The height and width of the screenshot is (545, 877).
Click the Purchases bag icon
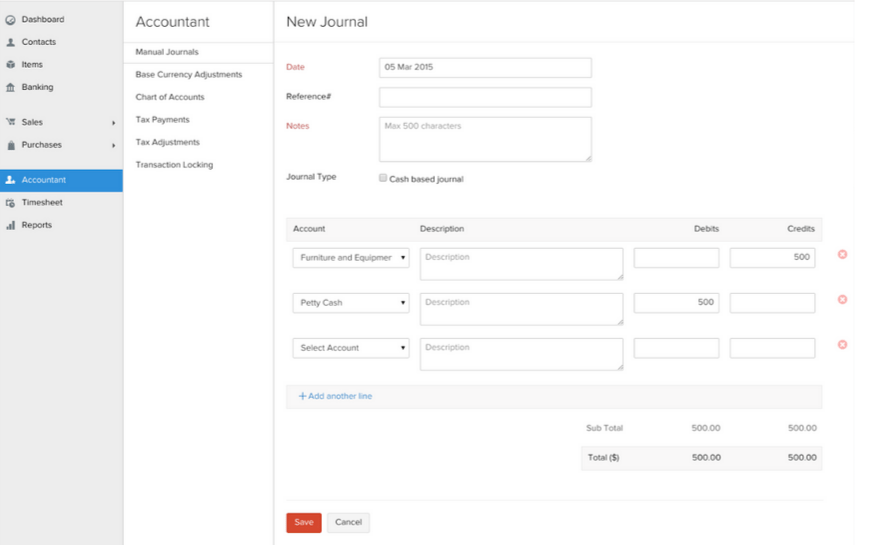pyautogui.click(x=10, y=145)
